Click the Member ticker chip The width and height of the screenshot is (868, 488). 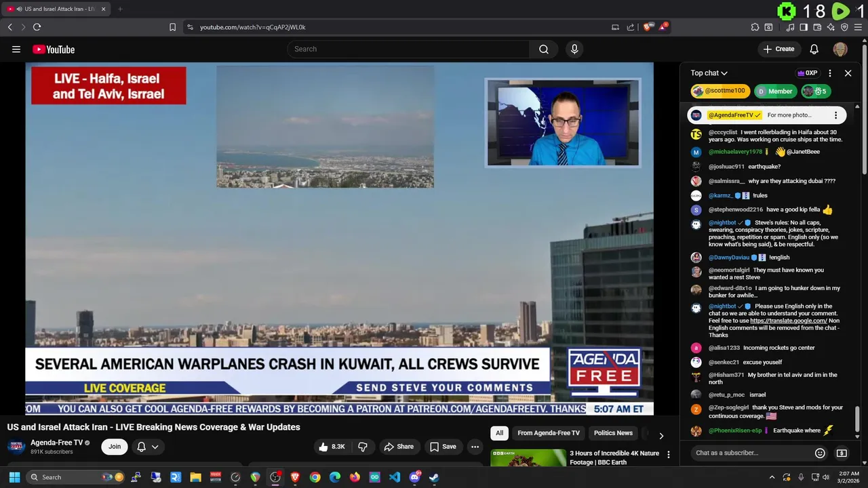775,91
